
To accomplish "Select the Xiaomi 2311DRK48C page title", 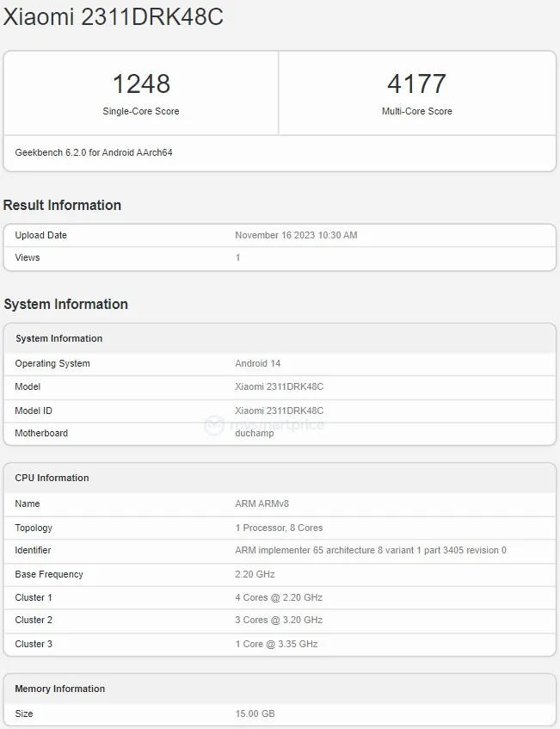I will (114, 17).
